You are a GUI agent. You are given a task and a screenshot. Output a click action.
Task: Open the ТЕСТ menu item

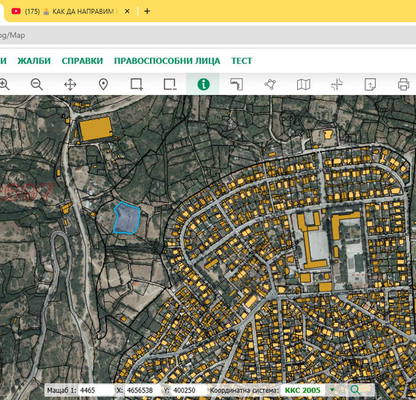pyautogui.click(x=242, y=61)
